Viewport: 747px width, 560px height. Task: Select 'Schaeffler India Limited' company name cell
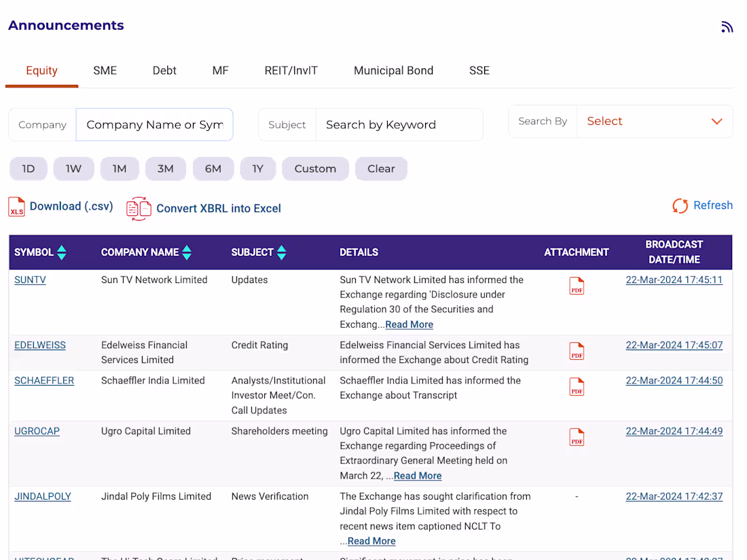coord(153,381)
